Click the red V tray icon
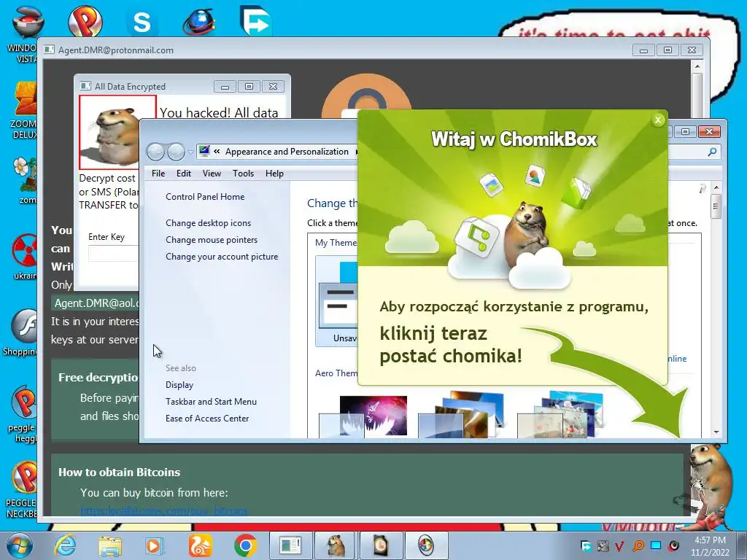Viewport: 747px width, 560px height. (x=620, y=546)
